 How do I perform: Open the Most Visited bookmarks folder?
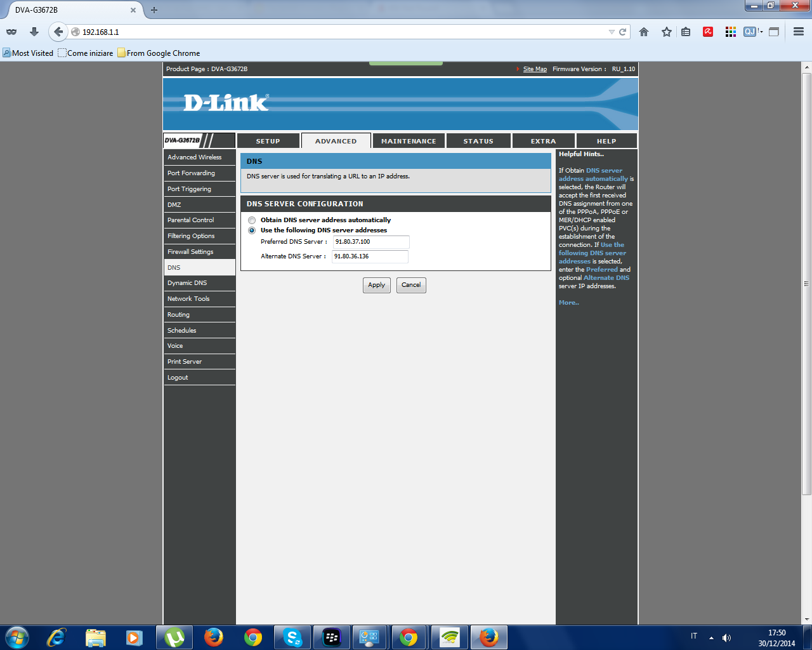pyautogui.click(x=28, y=53)
